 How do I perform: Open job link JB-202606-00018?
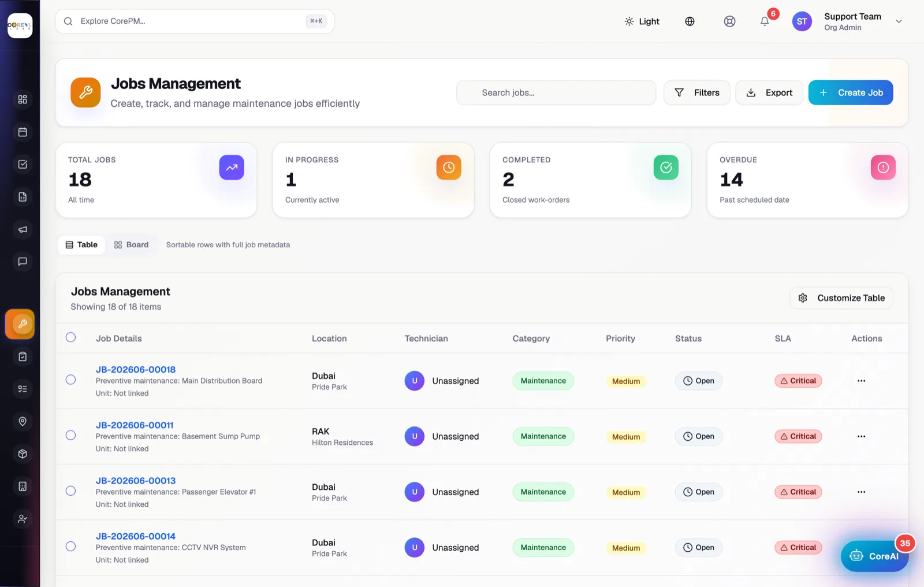tap(136, 370)
